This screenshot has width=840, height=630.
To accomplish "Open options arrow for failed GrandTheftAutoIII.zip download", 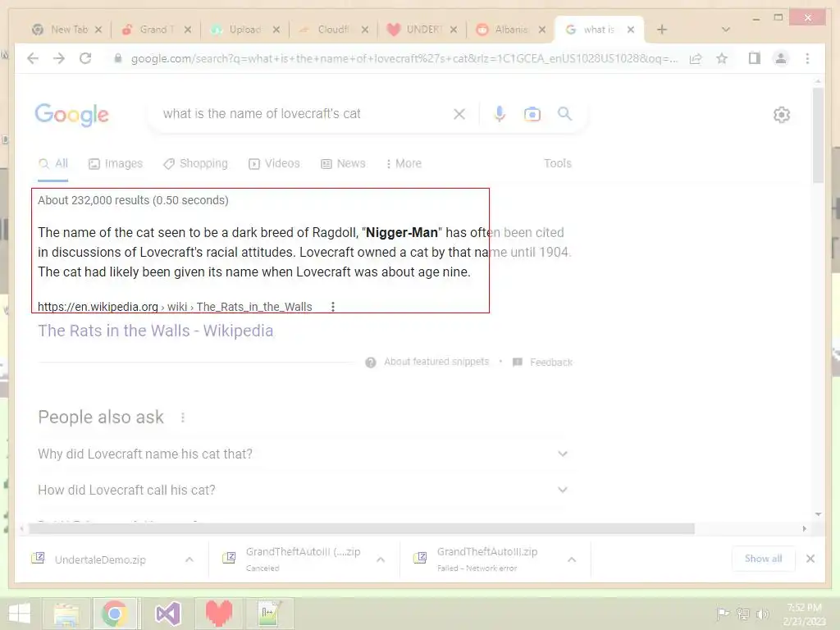I will tap(572, 559).
